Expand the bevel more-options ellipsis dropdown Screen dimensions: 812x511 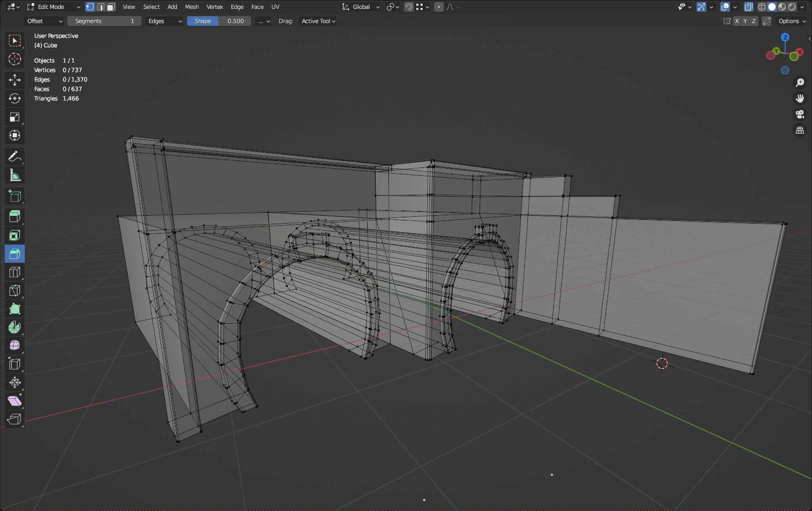(x=263, y=21)
